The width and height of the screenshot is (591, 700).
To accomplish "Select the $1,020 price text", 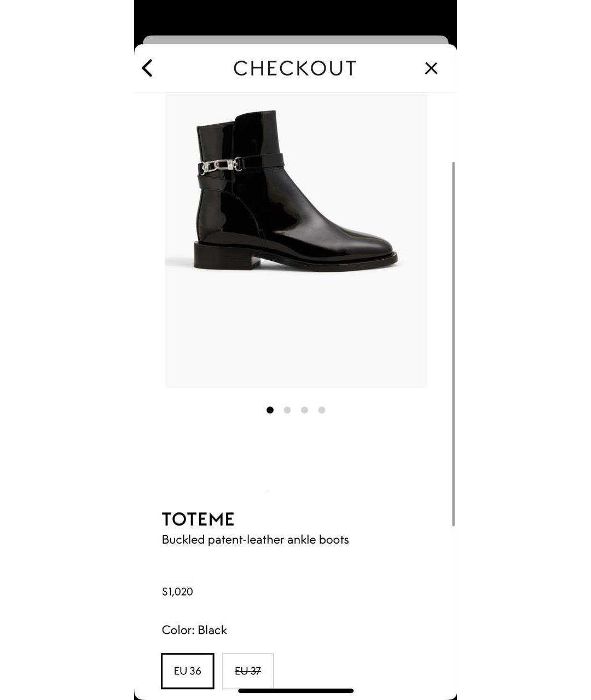I will coord(177,592).
